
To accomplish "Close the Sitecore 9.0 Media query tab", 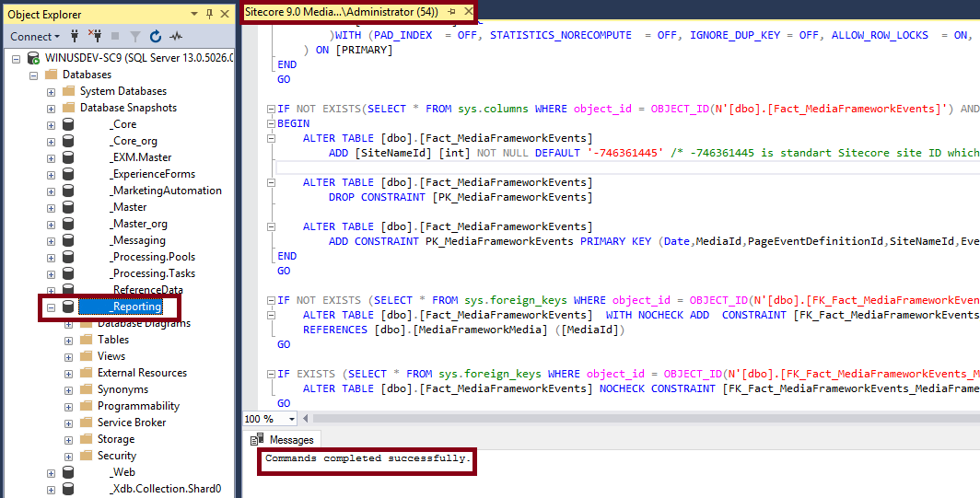I will (x=468, y=12).
